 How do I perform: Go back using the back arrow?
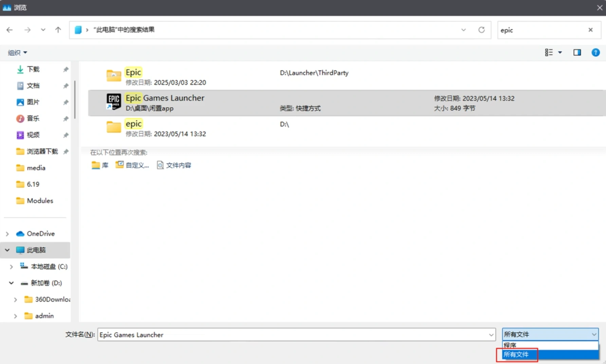coord(10,30)
